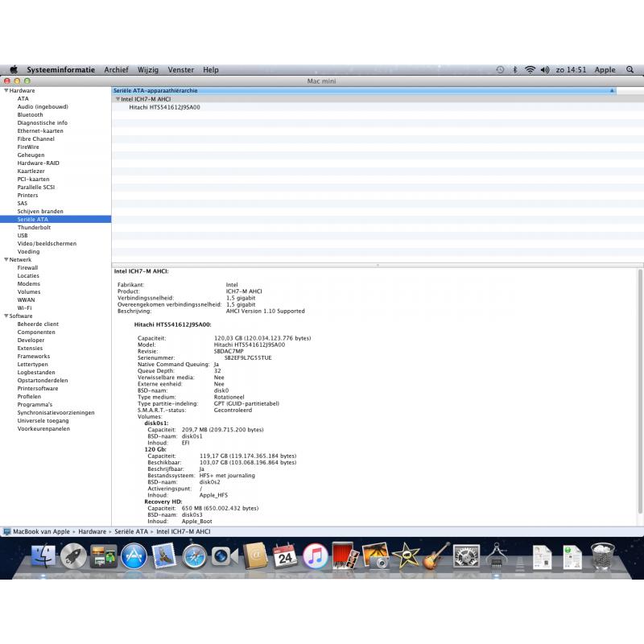This screenshot has height=644, width=644.
Task: Collapse the Netwerk section triangle
Action: pos(6,259)
